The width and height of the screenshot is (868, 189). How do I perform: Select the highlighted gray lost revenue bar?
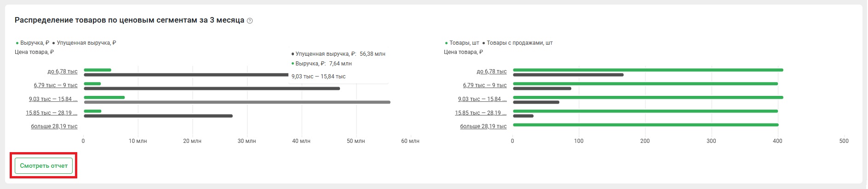[237, 102]
